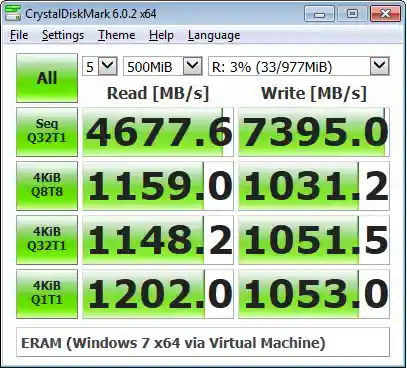This screenshot has height=368, width=407.
Task: Click the Seq read result 4677.6
Action: 158,132
